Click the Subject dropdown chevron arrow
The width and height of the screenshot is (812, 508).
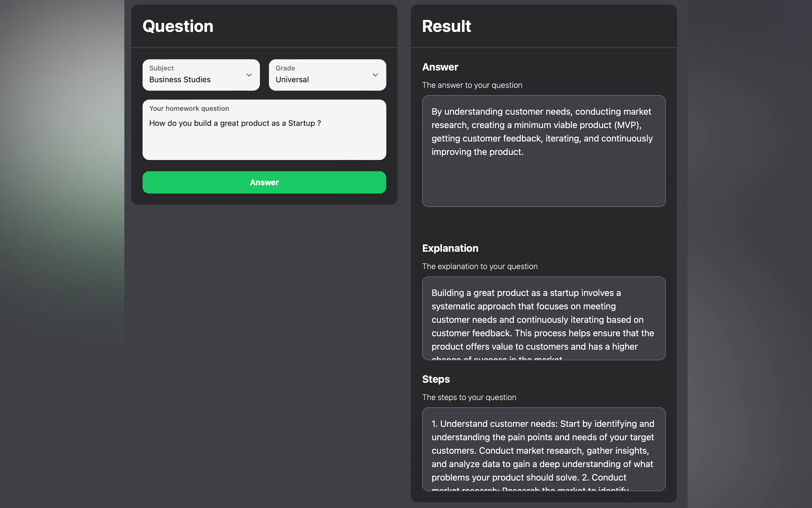pyautogui.click(x=249, y=75)
